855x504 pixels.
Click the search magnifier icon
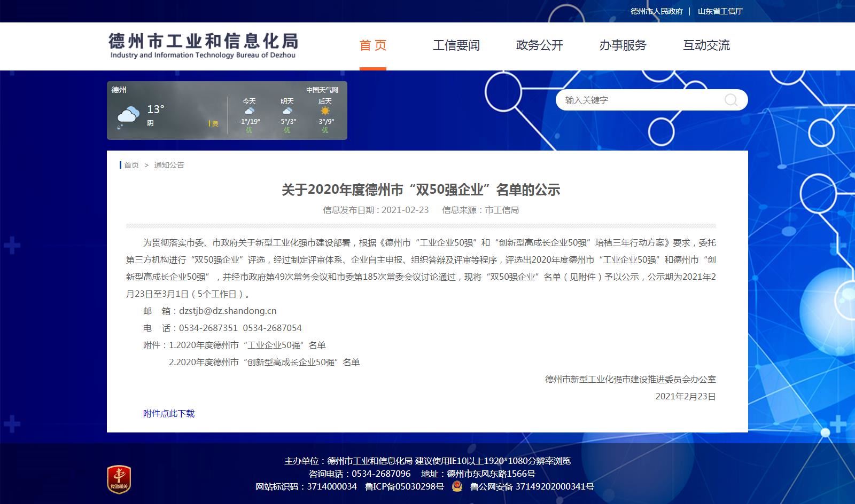pyautogui.click(x=731, y=100)
